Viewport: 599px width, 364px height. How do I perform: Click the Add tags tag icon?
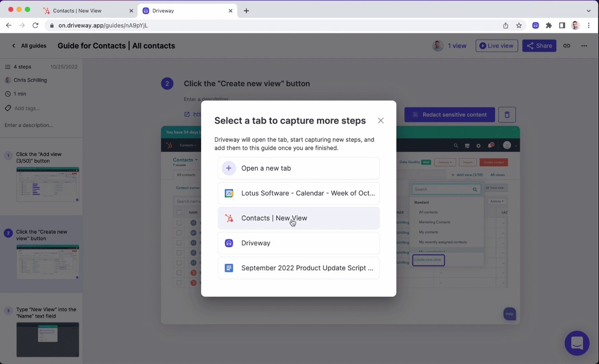point(8,108)
